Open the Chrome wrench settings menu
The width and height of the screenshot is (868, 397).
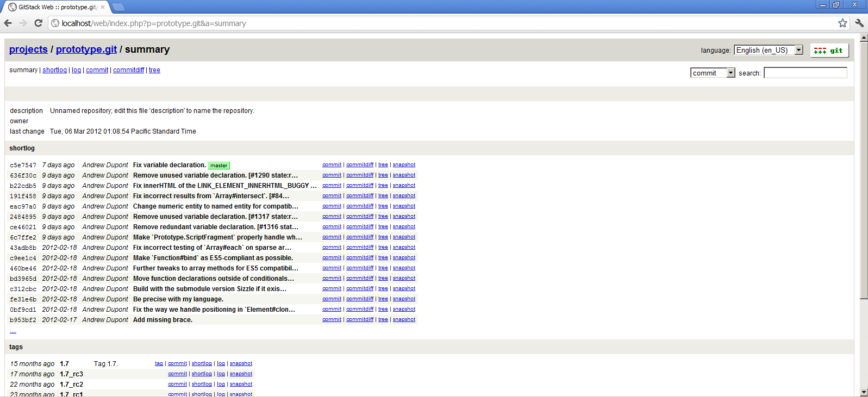[x=859, y=23]
